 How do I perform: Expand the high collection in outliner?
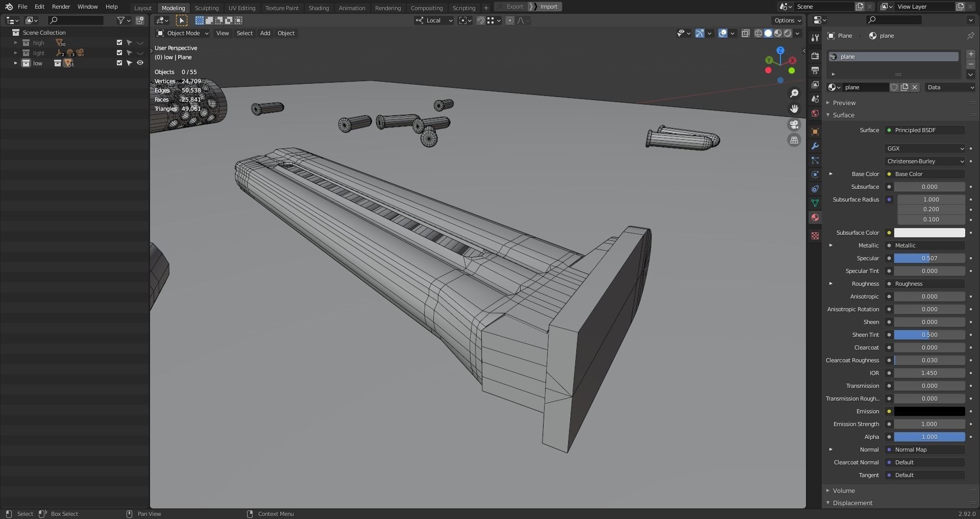pyautogui.click(x=15, y=43)
